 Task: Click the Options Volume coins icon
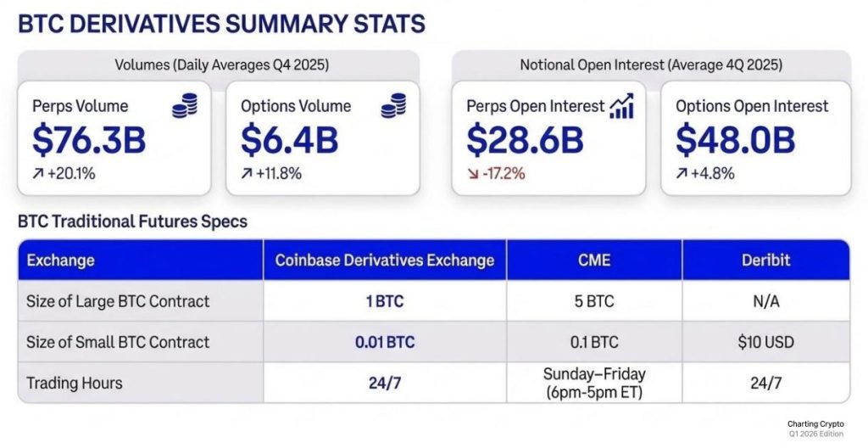point(392,107)
